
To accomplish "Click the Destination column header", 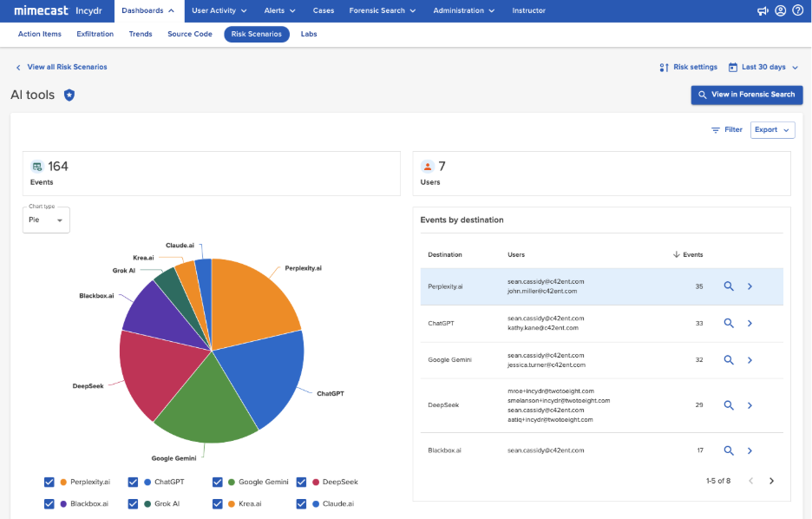I will point(445,254).
